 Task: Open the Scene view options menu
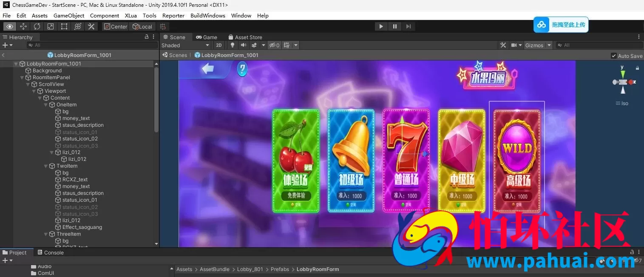tap(639, 37)
